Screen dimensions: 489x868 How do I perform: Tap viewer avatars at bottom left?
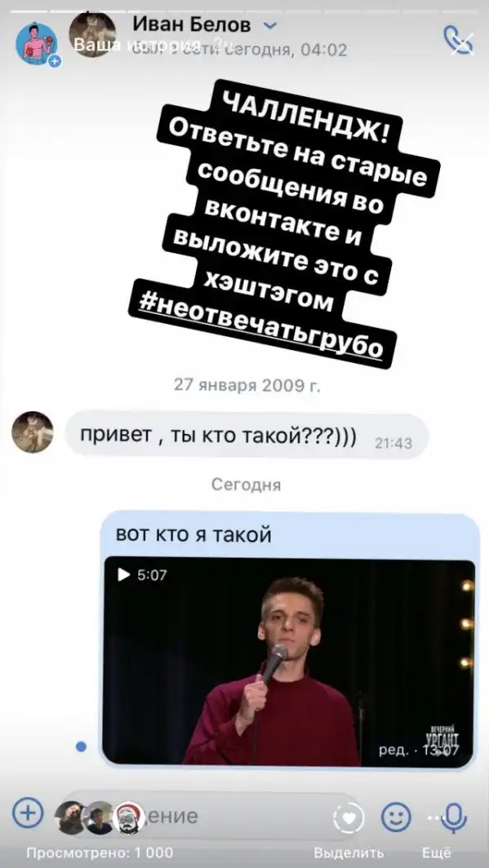point(100,817)
